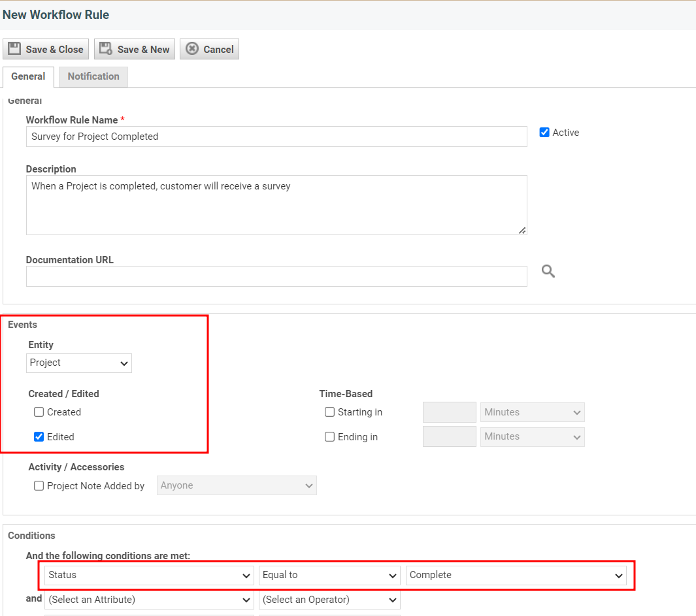696x616 pixels.
Task: Focus the Description text area
Action: 276,205
